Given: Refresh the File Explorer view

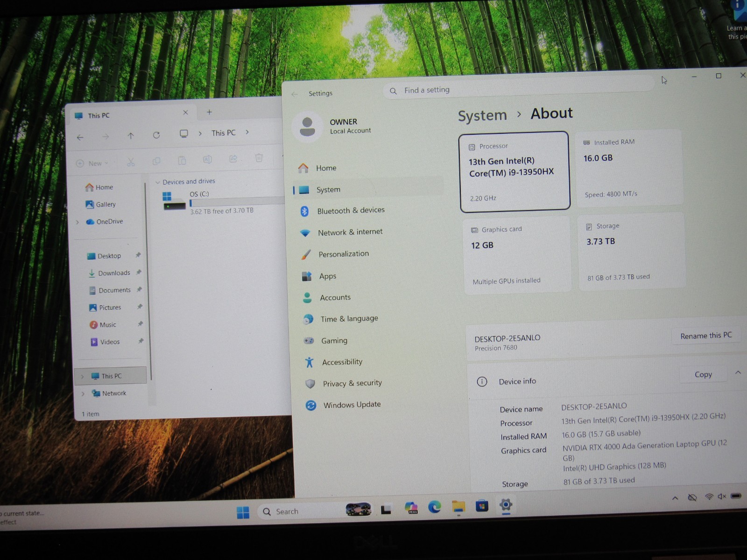Looking at the screenshot, I should click(x=156, y=135).
